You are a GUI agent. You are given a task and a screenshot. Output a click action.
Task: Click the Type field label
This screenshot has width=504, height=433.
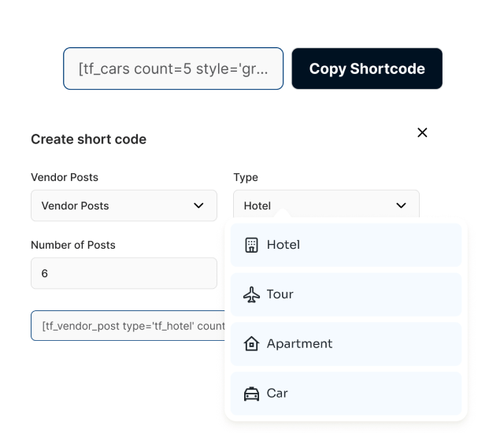pyautogui.click(x=246, y=177)
